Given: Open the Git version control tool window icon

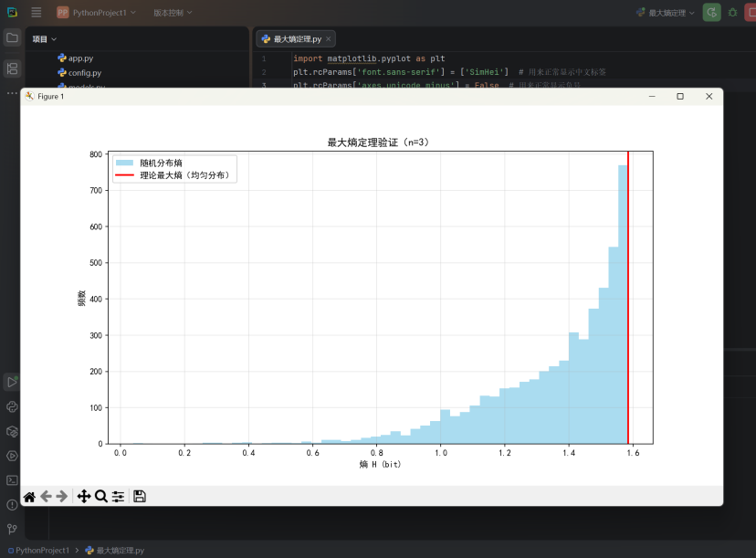Looking at the screenshot, I should click(12, 529).
